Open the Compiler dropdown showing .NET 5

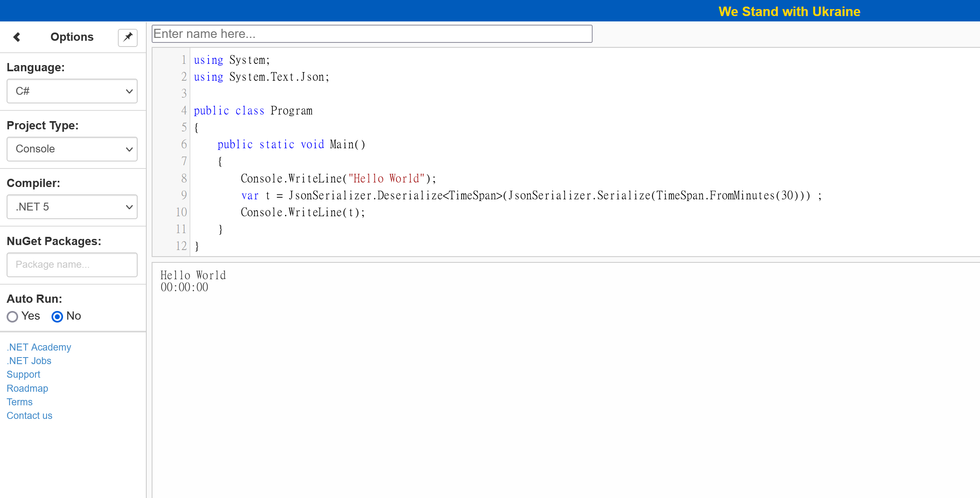(x=72, y=207)
